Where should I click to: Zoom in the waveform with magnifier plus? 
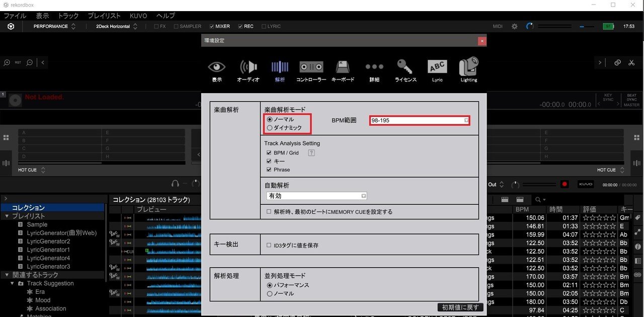[7, 63]
